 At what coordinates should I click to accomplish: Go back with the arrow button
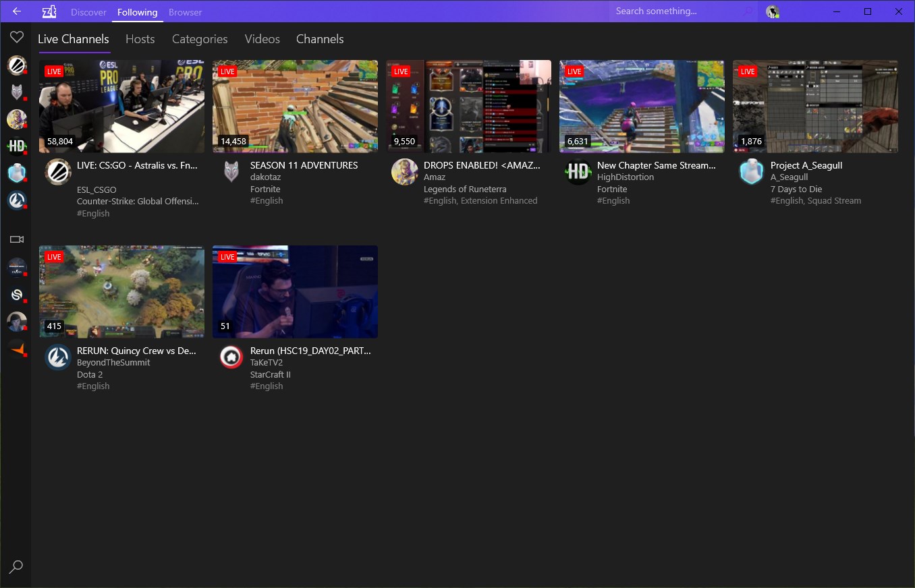(x=17, y=11)
